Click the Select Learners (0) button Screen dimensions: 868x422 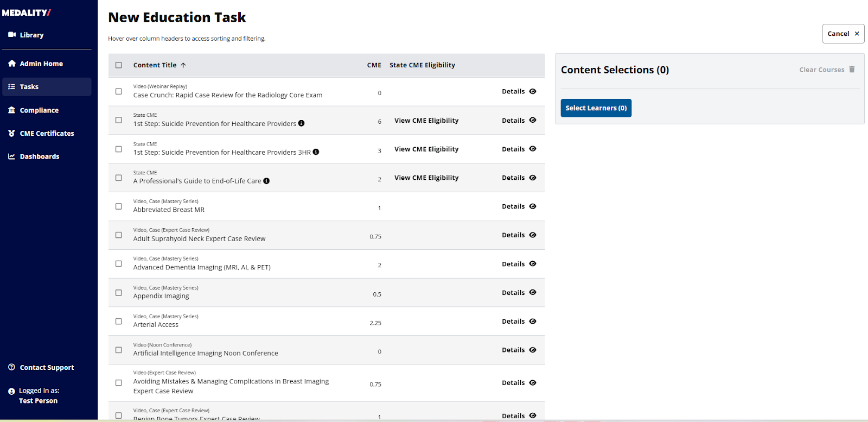pos(596,108)
